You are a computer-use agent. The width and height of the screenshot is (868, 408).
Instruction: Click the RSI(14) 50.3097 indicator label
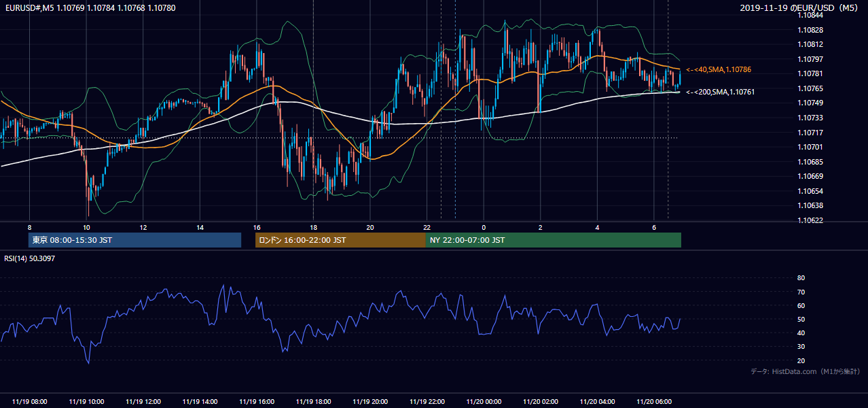30,258
